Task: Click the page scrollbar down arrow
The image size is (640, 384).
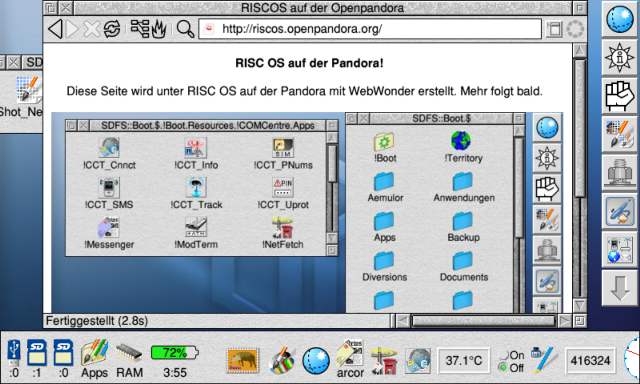Action: pos(580,306)
